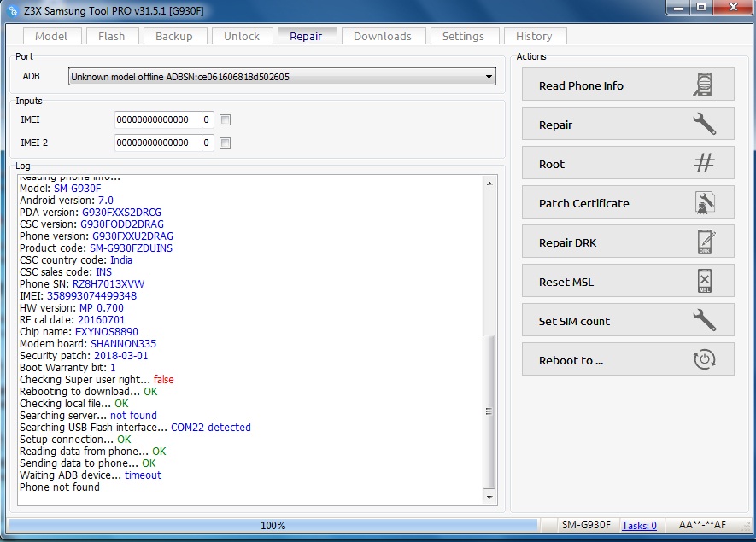
Task: Minimize the Z3X Samsung Tool window
Action: click(x=678, y=7)
